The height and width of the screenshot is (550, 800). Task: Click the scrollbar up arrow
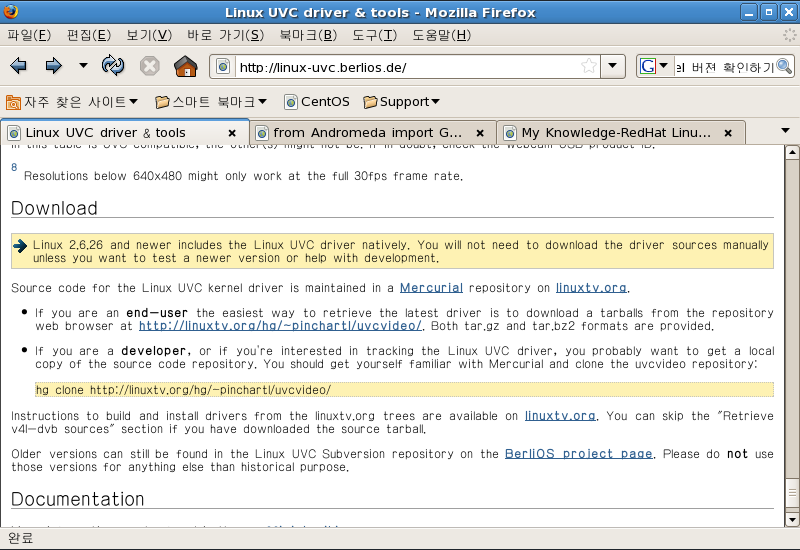tap(792, 152)
